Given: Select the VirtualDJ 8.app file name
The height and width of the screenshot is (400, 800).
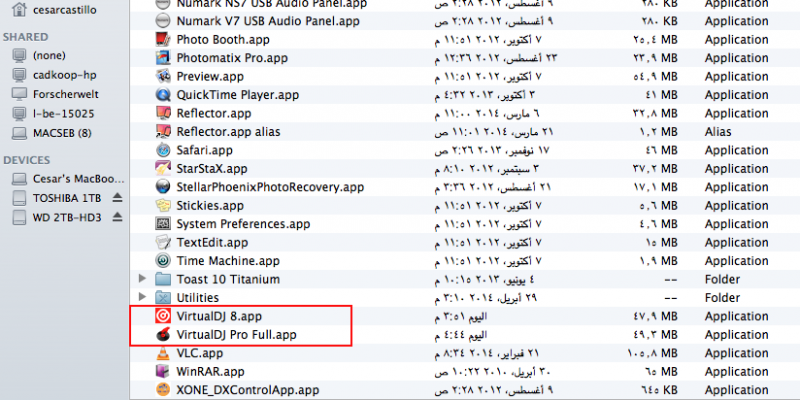Looking at the screenshot, I should (219, 316).
